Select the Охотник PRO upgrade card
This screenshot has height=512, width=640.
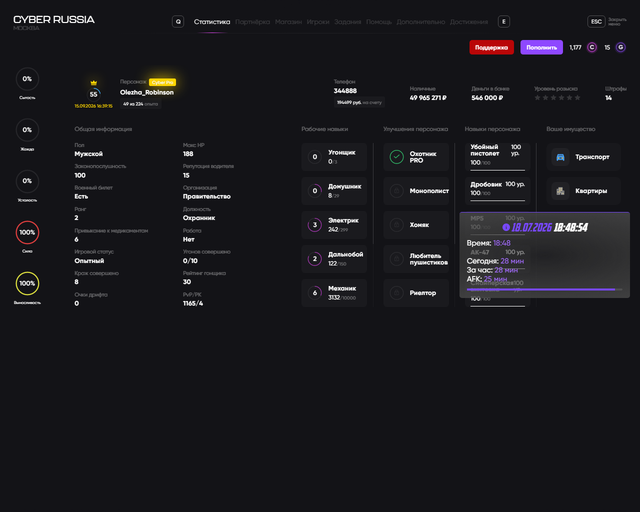[x=416, y=157]
